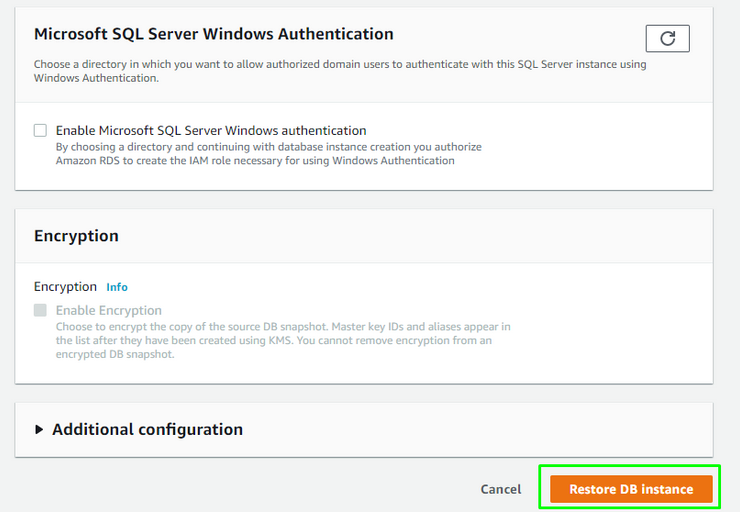Viewport: 740px width, 512px height.
Task: Expand the Additional configuration section
Action: (39, 429)
